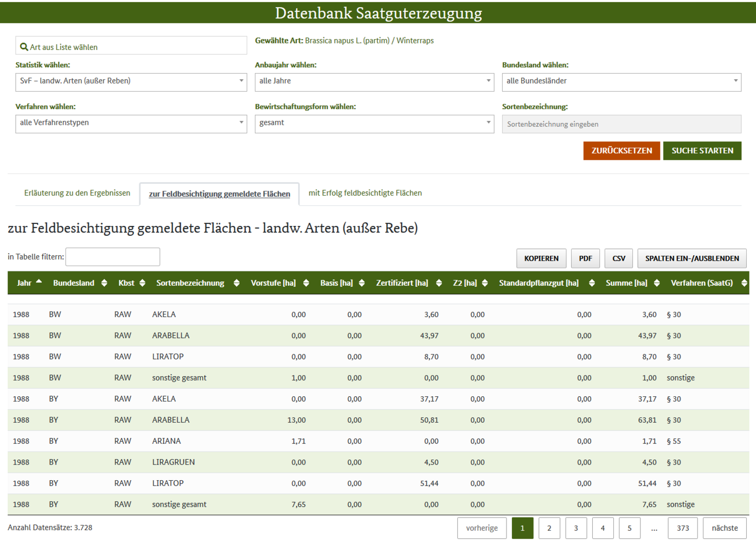Viewport: 756px width, 542px height.
Task: Open the Statistik wählen dropdown
Action: [x=131, y=81]
